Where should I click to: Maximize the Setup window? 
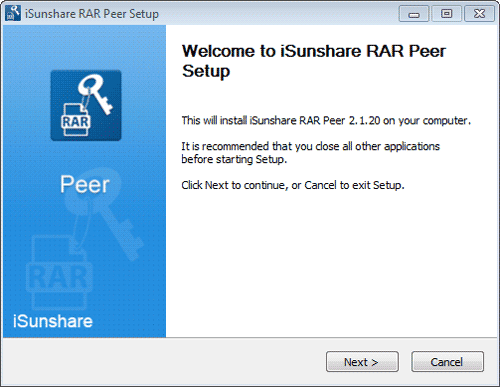446,14
